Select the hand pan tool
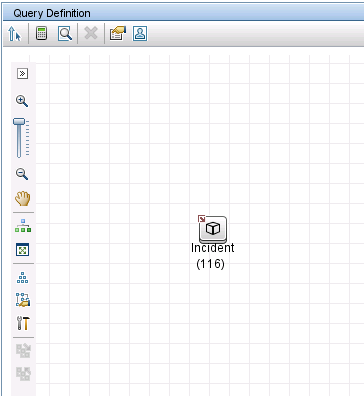 point(22,199)
